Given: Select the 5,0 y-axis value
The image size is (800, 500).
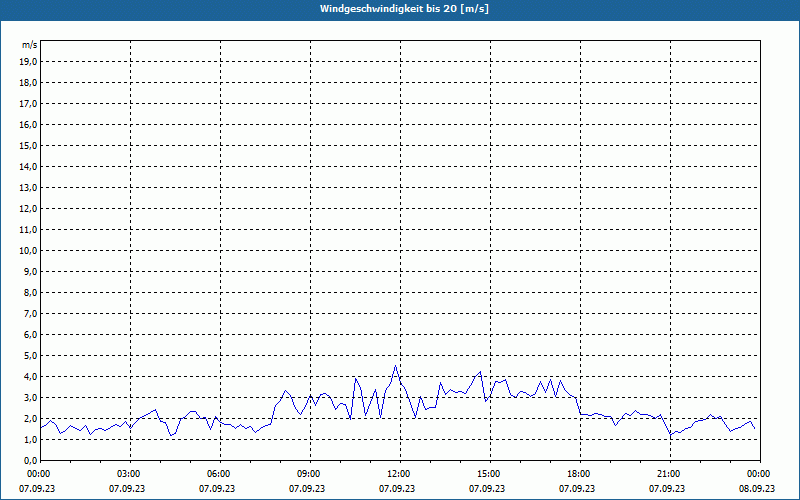Looking at the screenshot, I should (30, 356).
